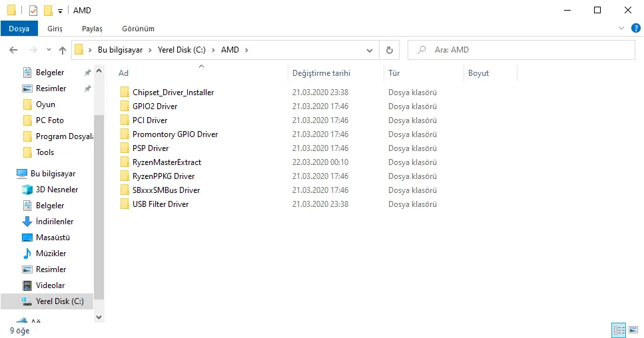Switch to the Paylaş ribbon tab

(x=92, y=29)
